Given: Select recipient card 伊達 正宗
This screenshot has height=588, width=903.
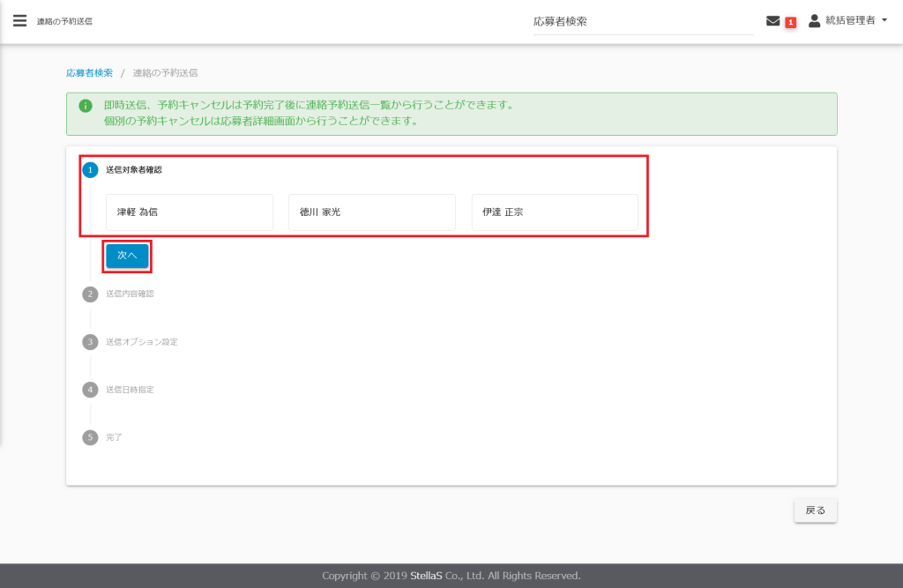Looking at the screenshot, I should (554, 212).
